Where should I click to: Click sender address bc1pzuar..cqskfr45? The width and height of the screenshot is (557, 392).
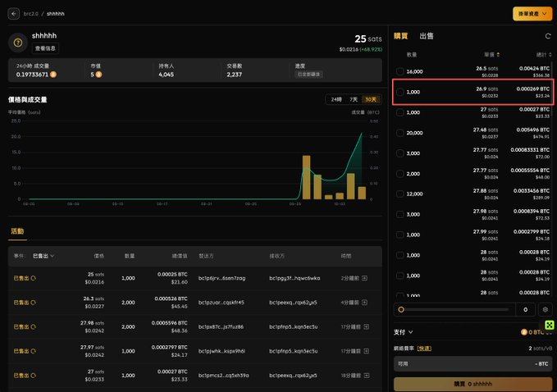click(x=221, y=303)
